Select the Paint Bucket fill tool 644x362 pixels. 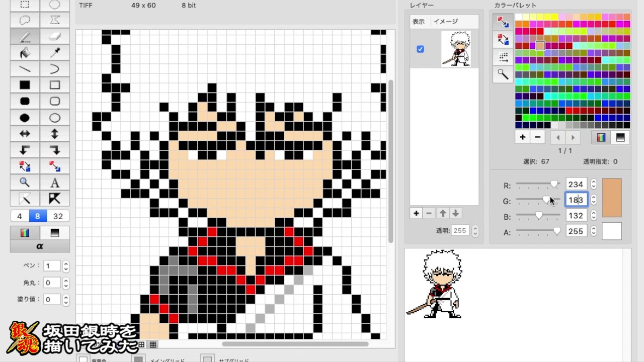(25, 52)
